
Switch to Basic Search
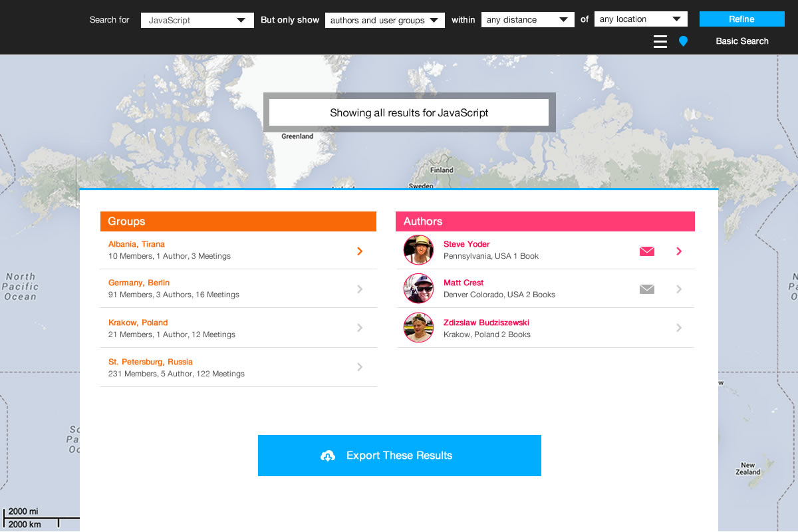pos(741,41)
